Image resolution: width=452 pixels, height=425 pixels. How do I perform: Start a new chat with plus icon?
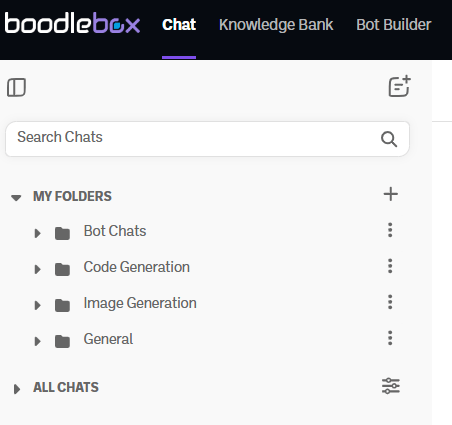coord(399,86)
